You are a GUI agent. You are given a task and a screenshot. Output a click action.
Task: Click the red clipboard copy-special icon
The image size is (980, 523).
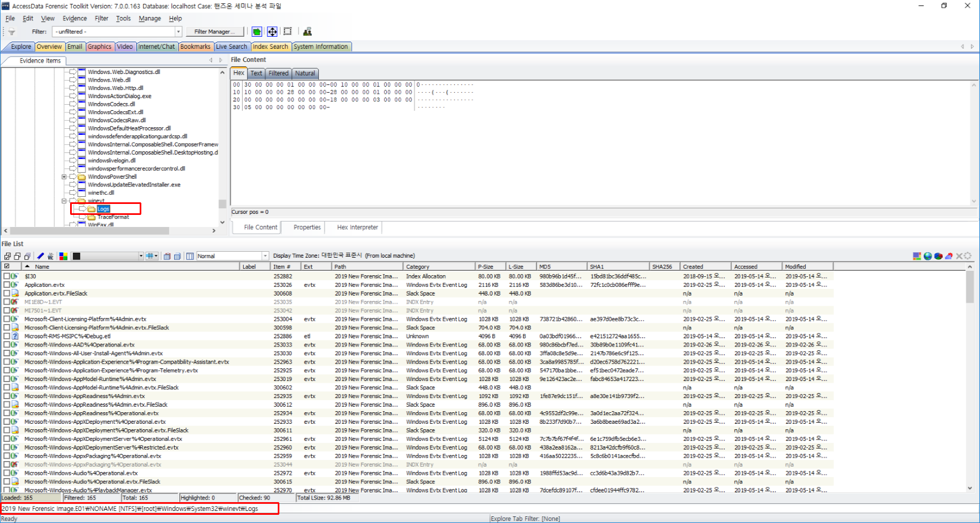click(167, 256)
